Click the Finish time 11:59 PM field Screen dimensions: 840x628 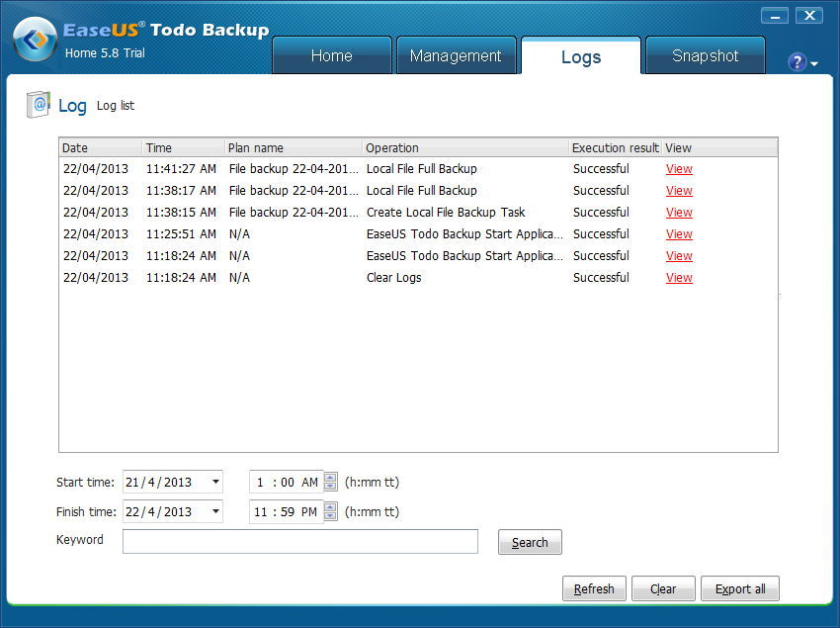point(287,511)
